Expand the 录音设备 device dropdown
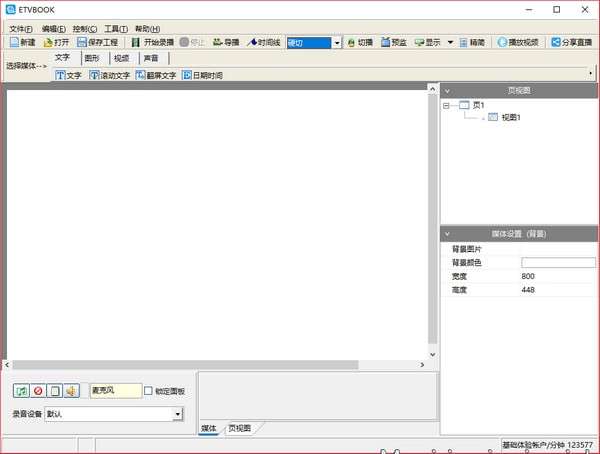Viewport: 600px width, 454px height. [x=178, y=414]
